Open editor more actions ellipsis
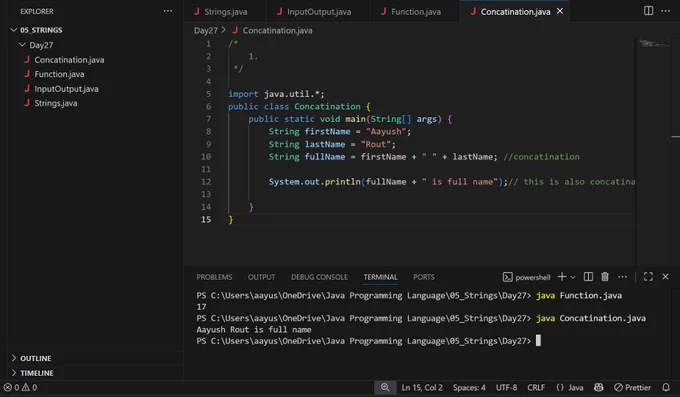Screen dimensions: 680x397 pos(666,11)
